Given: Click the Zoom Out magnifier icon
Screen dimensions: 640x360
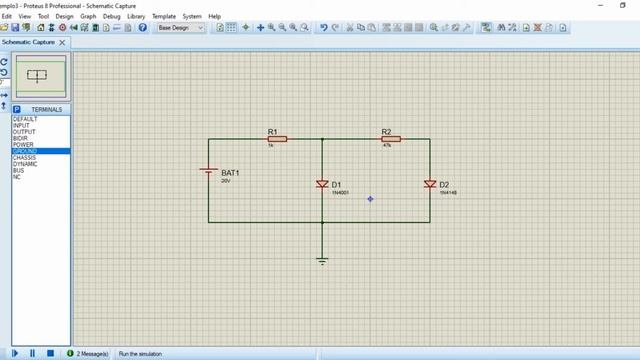Looking at the screenshot, I should (282, 27).
